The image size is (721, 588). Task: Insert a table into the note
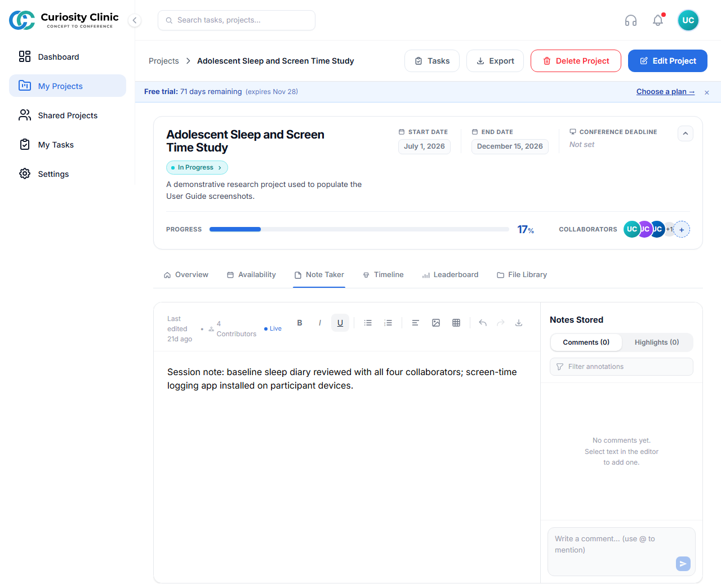pos(456,323)
